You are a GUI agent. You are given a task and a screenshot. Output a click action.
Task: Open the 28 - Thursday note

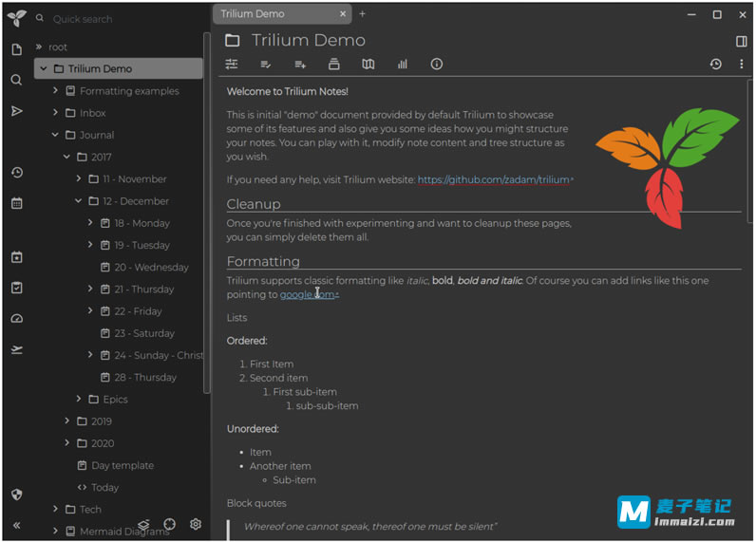(x=145, y=377)
